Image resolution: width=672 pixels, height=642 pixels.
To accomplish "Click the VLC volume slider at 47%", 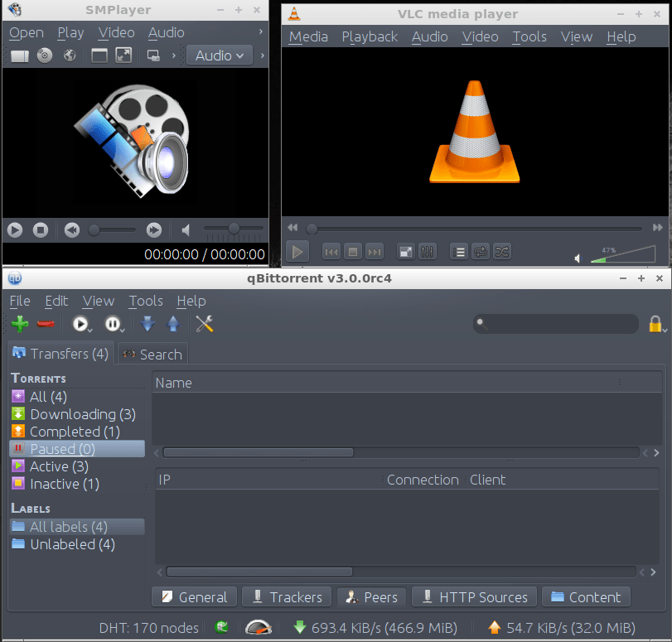I will click(x=623, y=254).
